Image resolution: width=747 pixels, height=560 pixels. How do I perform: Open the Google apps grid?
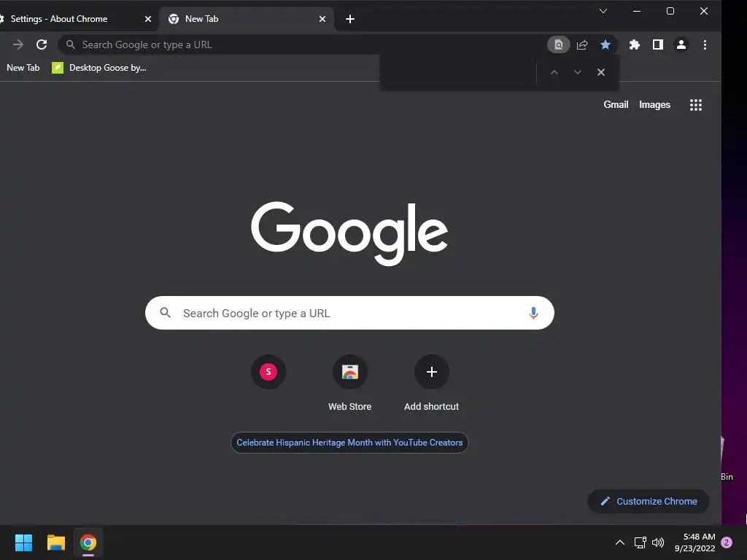695,105
